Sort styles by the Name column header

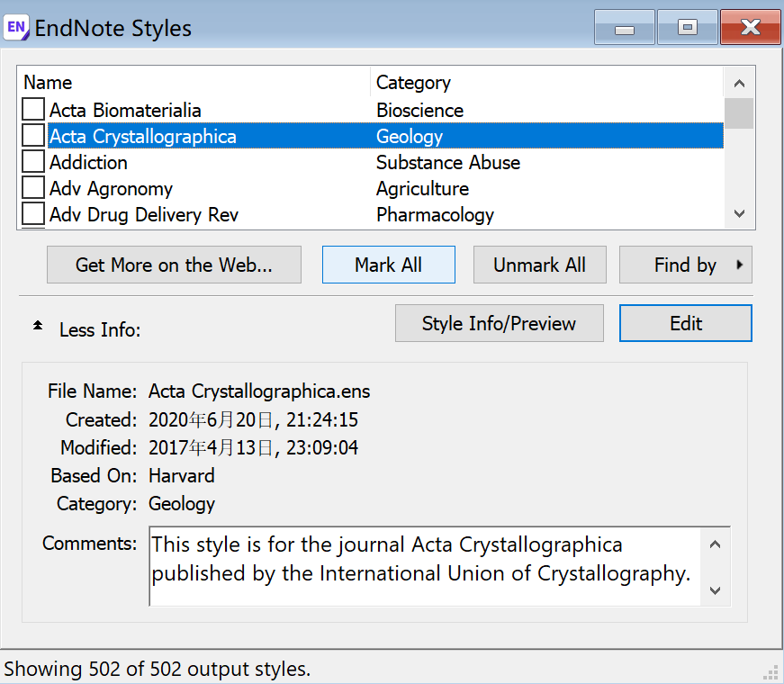(x=194, y=83)
